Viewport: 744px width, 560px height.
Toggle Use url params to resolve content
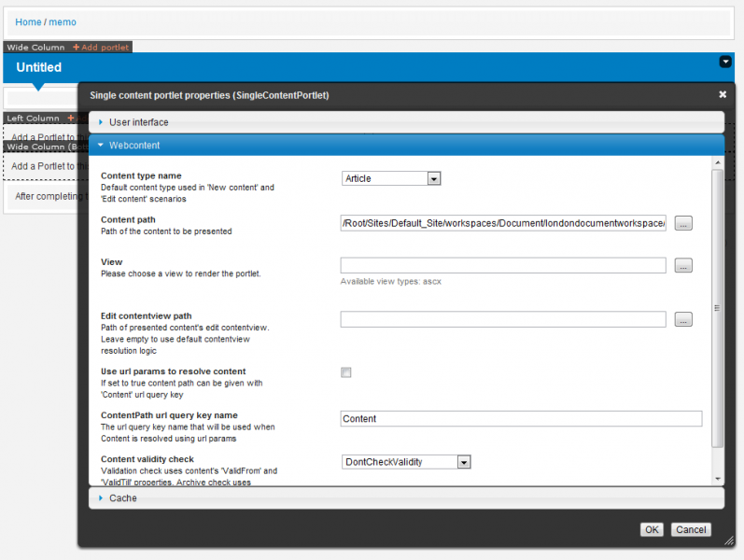(x=346, y=372)
